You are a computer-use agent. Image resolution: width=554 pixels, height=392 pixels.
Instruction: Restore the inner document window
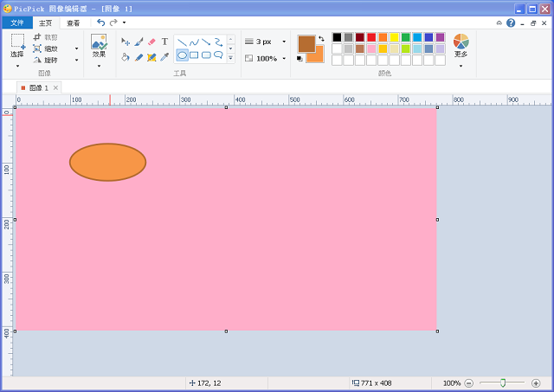click(x=533, y=23)
